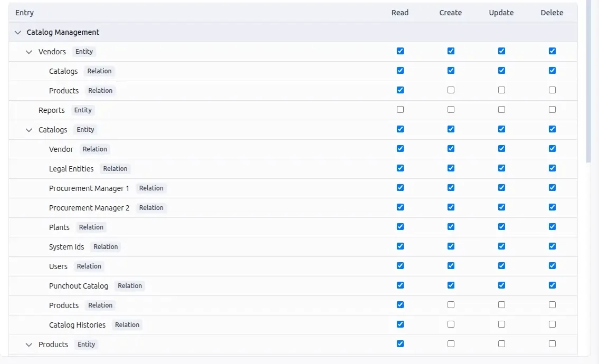Image resolution: width=599 pixels, height=364 pixels.
Task: Uncheck Read for the Vendors entity
Action: [400, 51]
